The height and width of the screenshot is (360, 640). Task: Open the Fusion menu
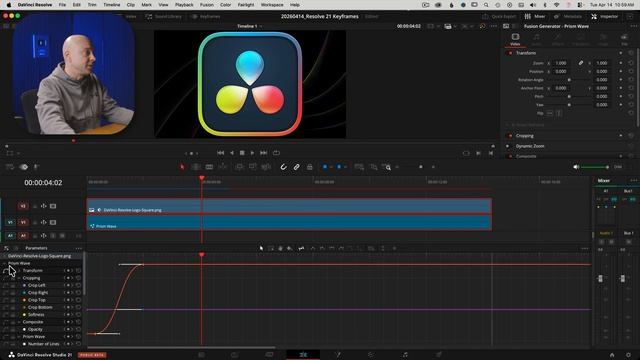point(207,5)
